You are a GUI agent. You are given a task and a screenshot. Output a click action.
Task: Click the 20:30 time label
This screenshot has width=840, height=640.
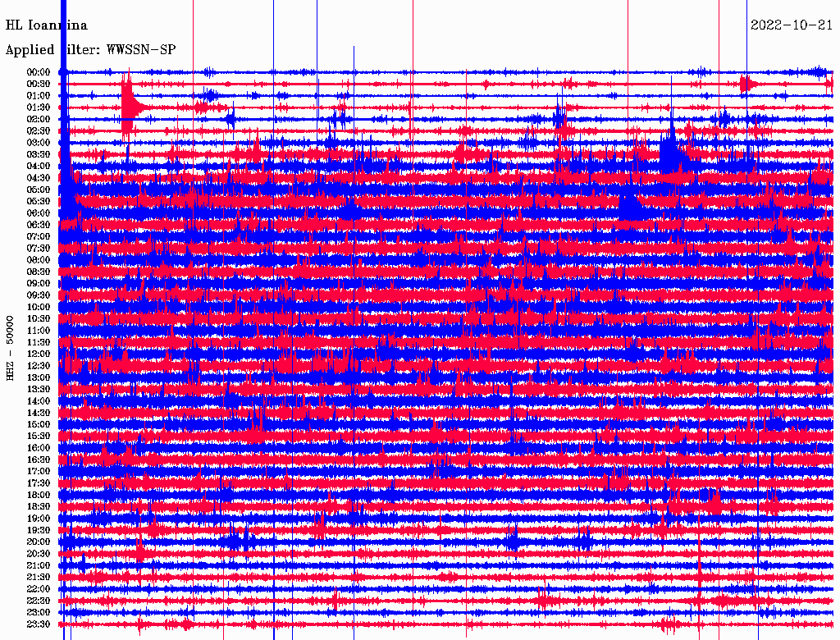point(39,554)
